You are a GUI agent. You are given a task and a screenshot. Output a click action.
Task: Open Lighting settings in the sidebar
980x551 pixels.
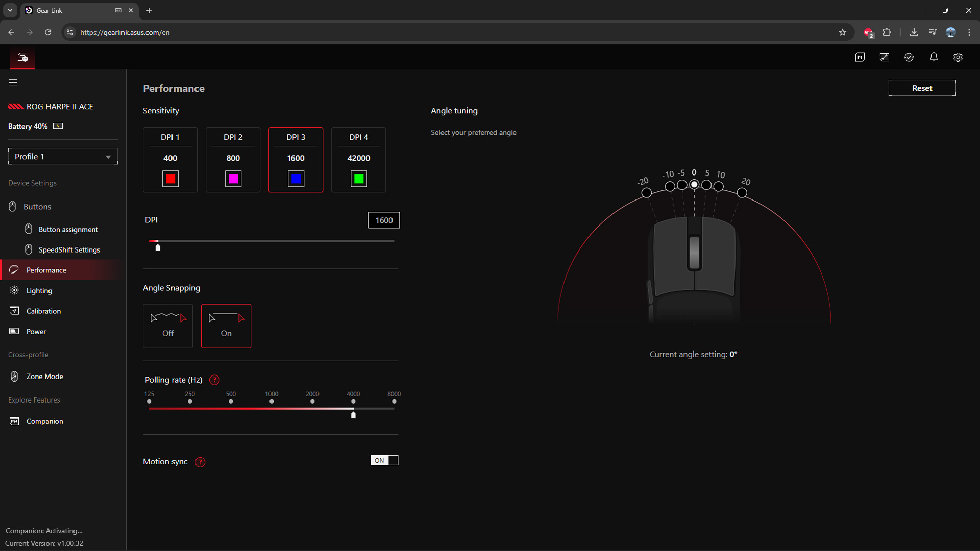pos(39,290)
